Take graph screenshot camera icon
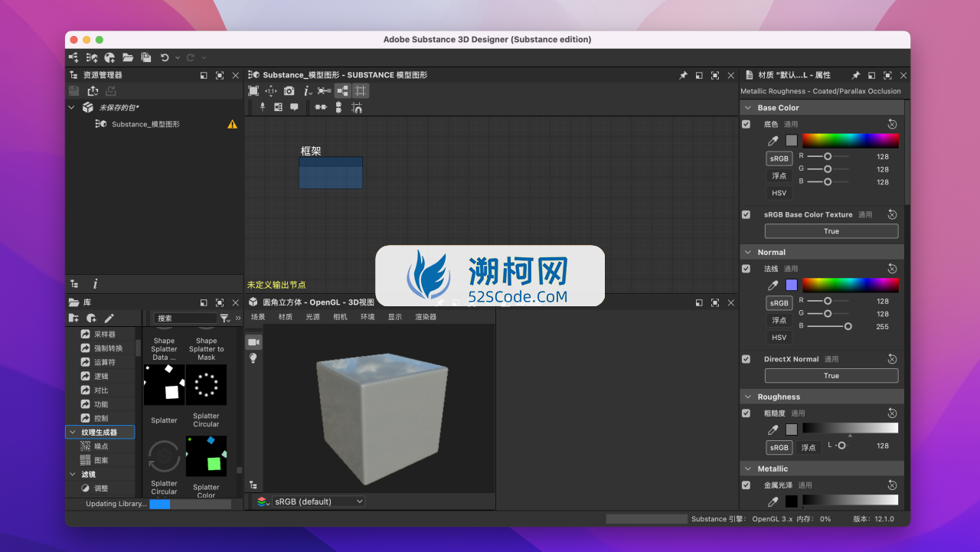 pyautogui.click(x=289, y=90)
